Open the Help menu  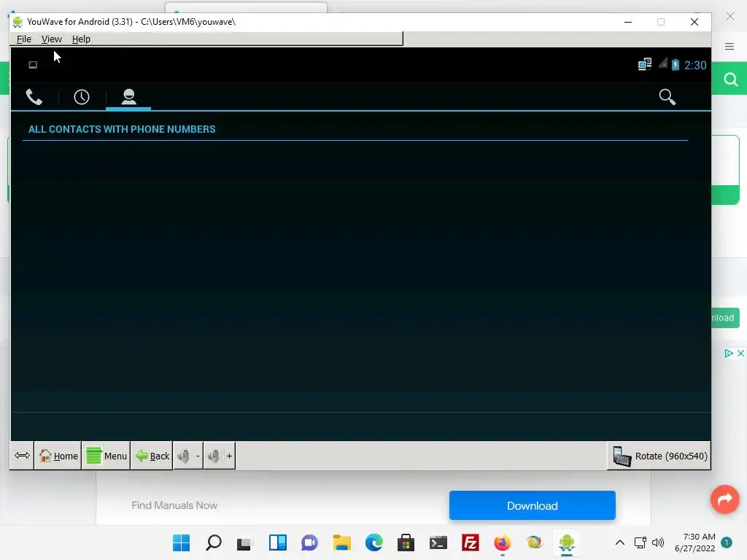(81, 39)
